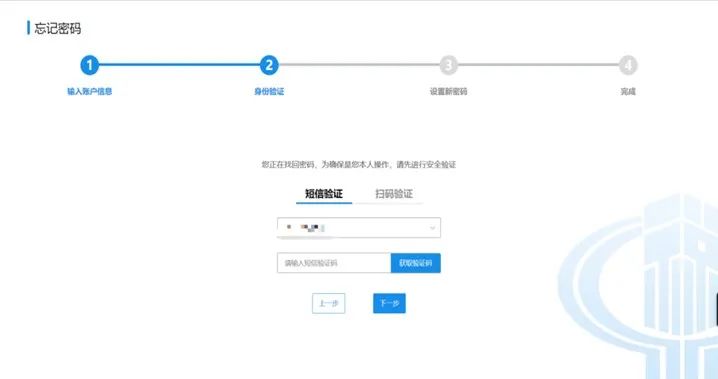Click the step 1 circle icon
The image size is (718, 379).
tap(90, 65)
